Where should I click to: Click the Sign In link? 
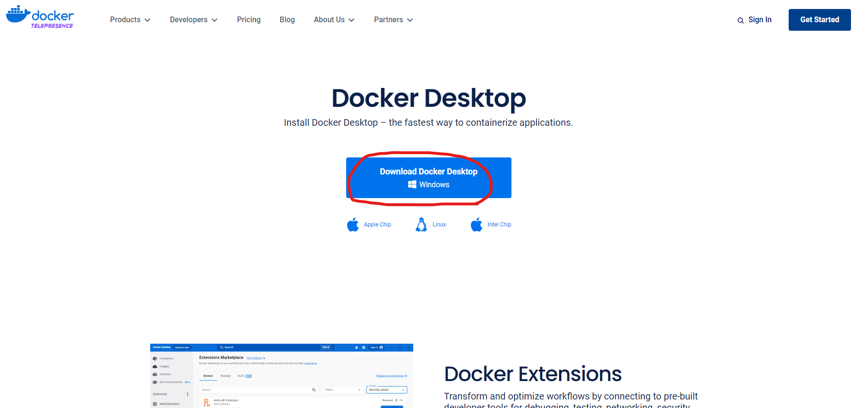pyautogui.click(x=760, y=20)
